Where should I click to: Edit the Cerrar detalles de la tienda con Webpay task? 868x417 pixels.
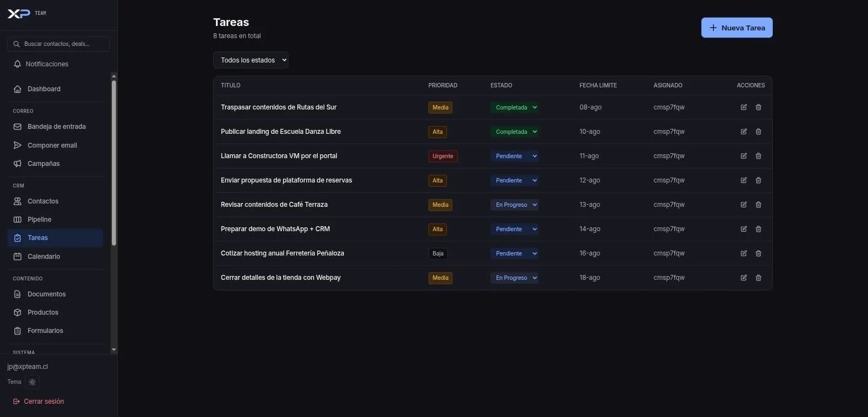click(743, 278)
